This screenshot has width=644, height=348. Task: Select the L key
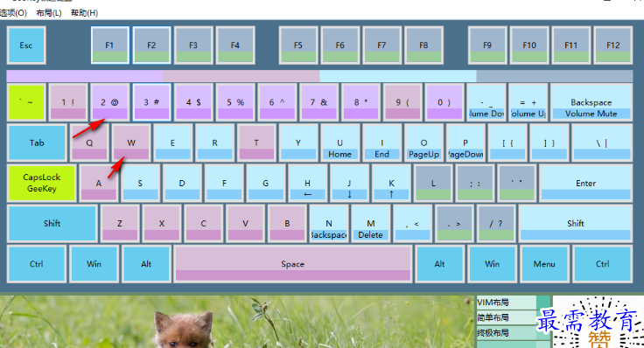tap(433, 183)
